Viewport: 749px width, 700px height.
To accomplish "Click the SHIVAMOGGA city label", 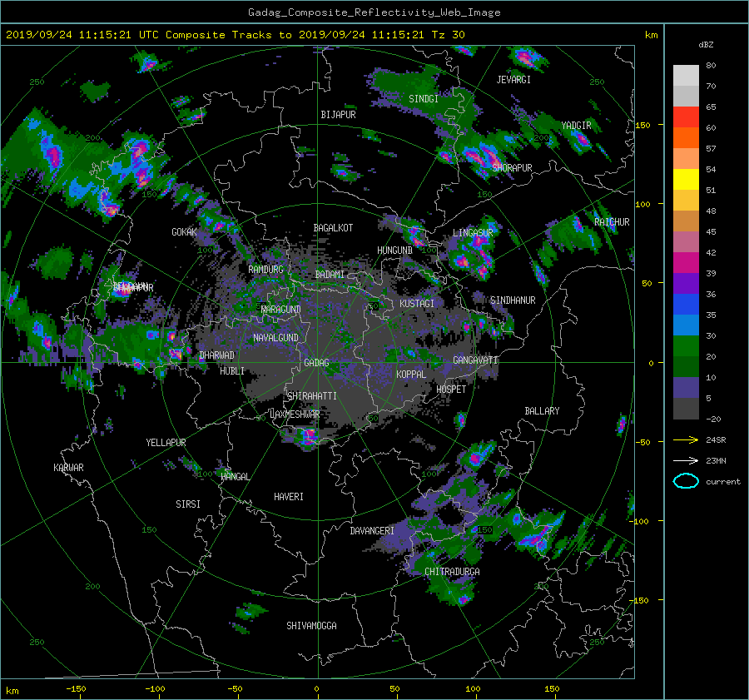I will [x=311, y=625].
